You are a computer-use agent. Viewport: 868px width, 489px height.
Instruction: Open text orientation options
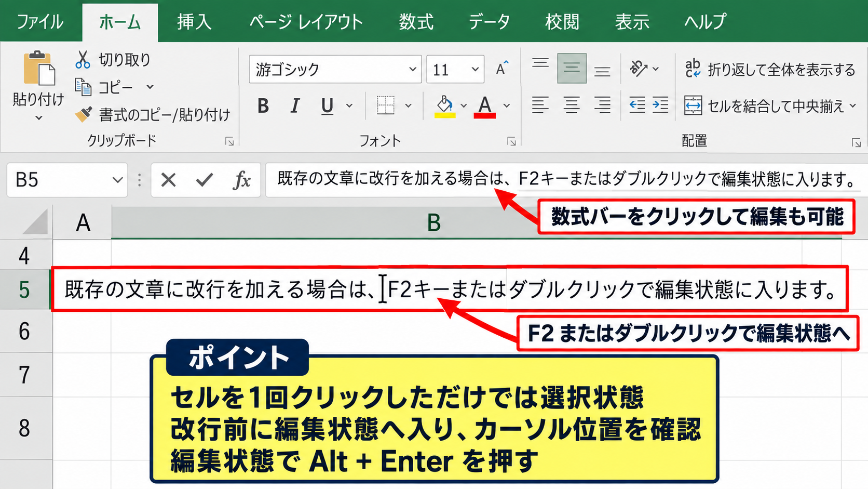644,68
